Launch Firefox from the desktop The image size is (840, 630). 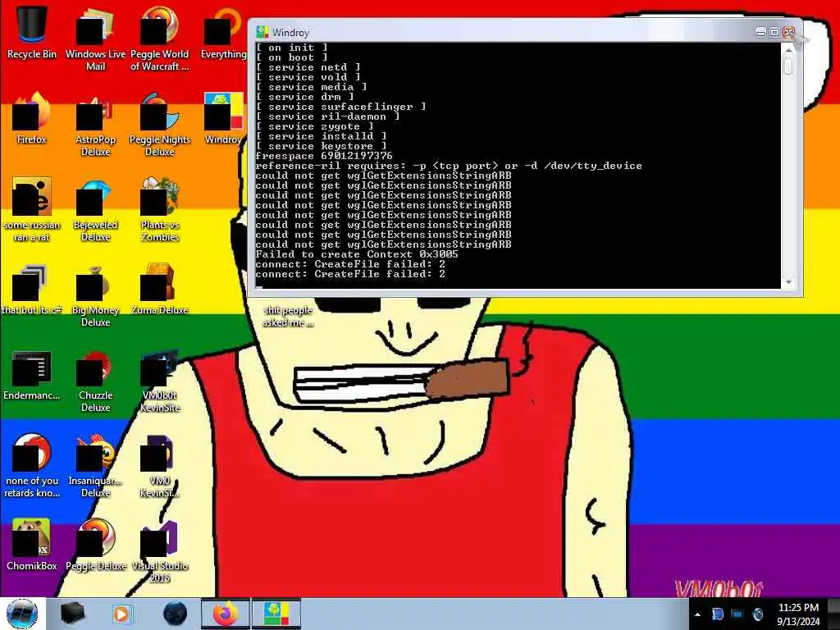[32, 118]
